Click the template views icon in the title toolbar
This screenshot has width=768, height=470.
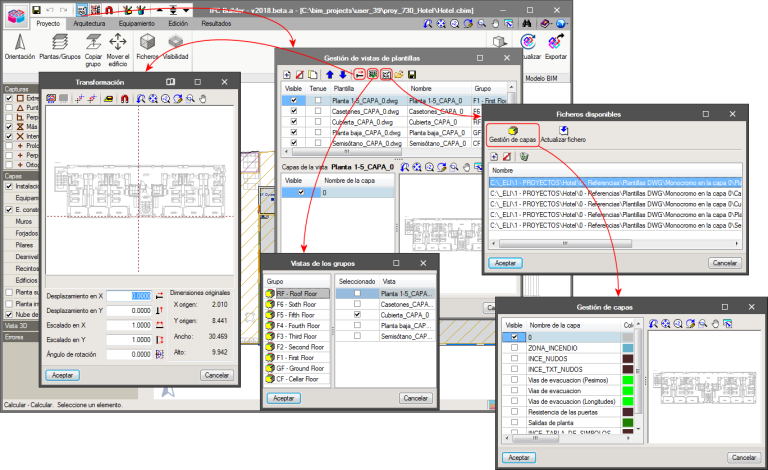pos(82,10)
